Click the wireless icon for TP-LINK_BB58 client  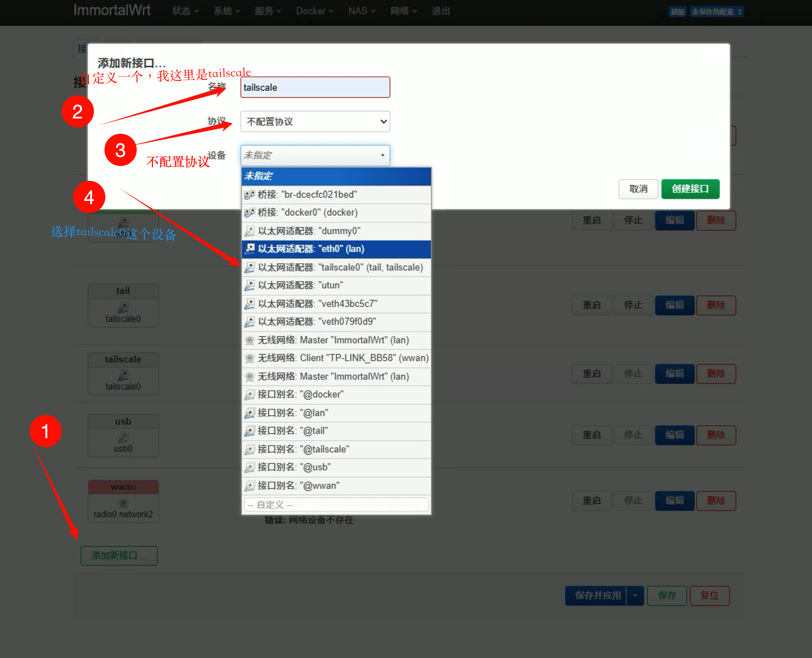(249, 358)
